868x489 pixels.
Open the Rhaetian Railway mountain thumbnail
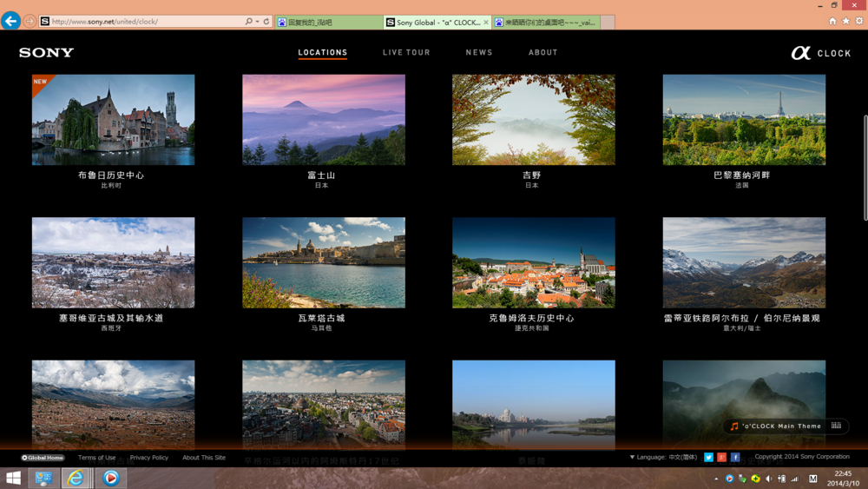(x=744, y=262)
